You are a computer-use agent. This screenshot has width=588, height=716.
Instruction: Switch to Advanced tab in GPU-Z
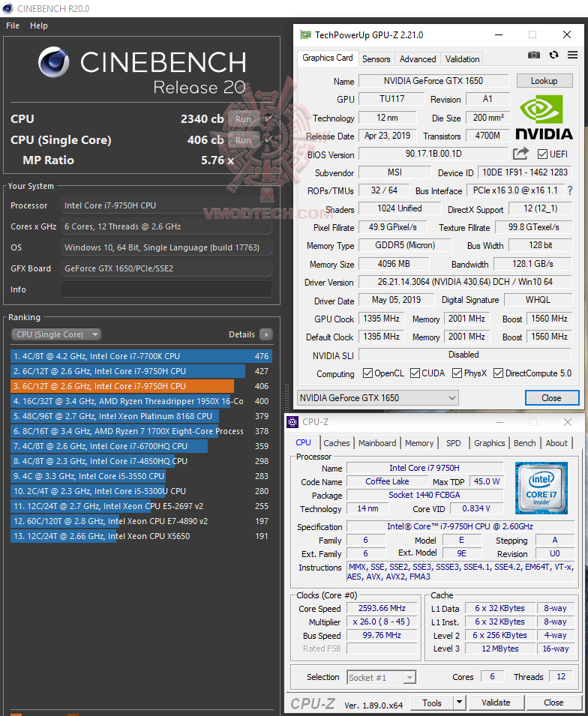click(x=418, y=59)
